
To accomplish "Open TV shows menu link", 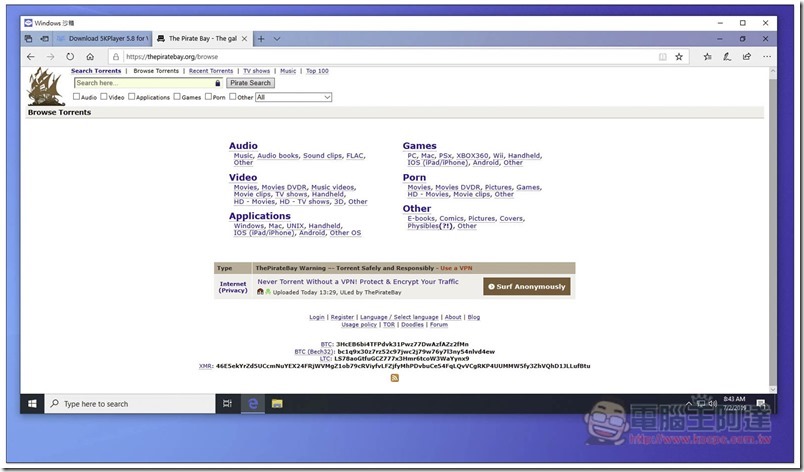I will coord(256,71).
